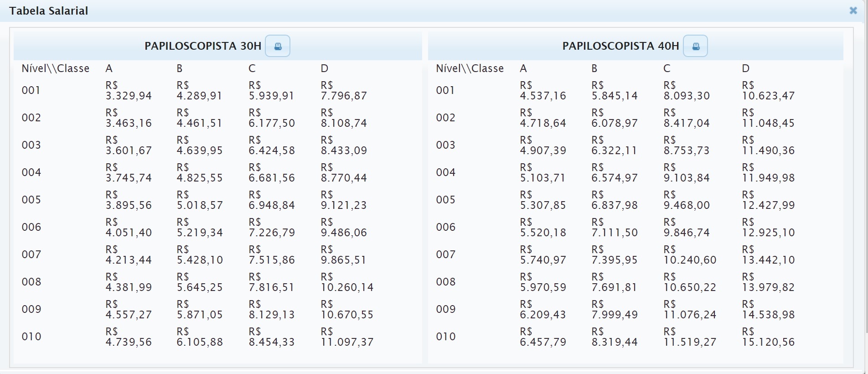
Task: Click class A column header in 40H table
Action: click(x=523, y=68)
